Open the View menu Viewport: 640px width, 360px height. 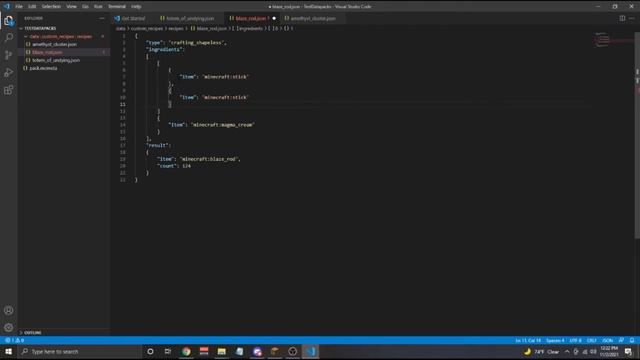(x=71, y=7)
